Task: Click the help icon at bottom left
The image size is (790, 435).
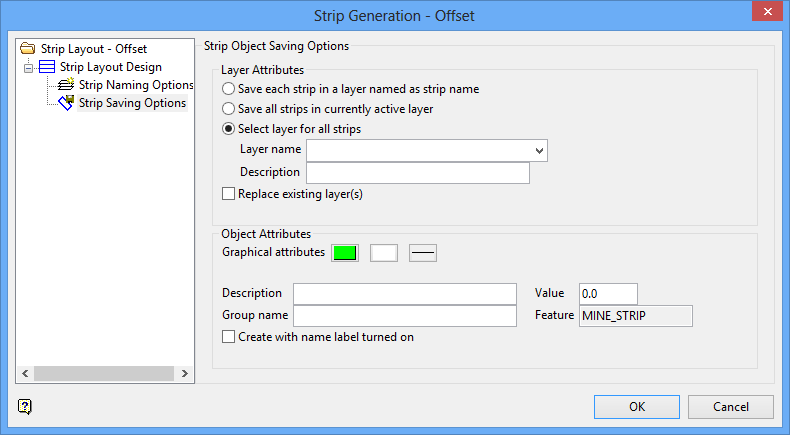Action: (x=25, y=406)
